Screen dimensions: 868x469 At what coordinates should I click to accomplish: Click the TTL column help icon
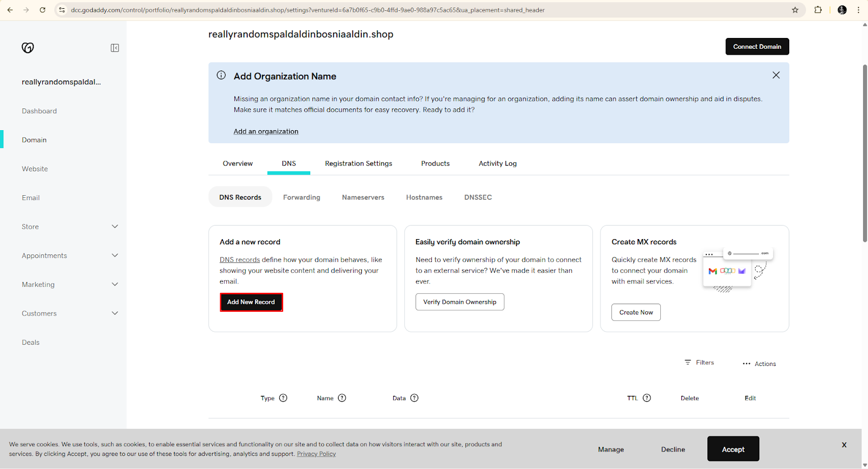[x=647, y=398]
